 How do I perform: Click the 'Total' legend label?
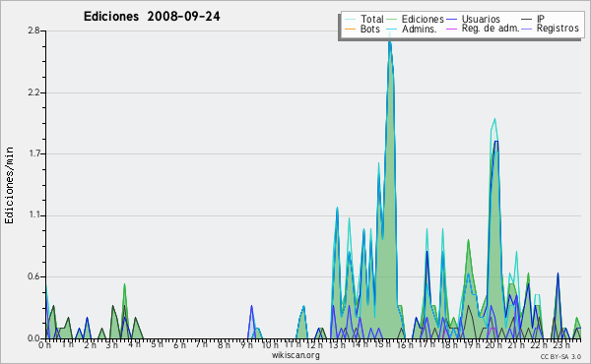[372, 19]
